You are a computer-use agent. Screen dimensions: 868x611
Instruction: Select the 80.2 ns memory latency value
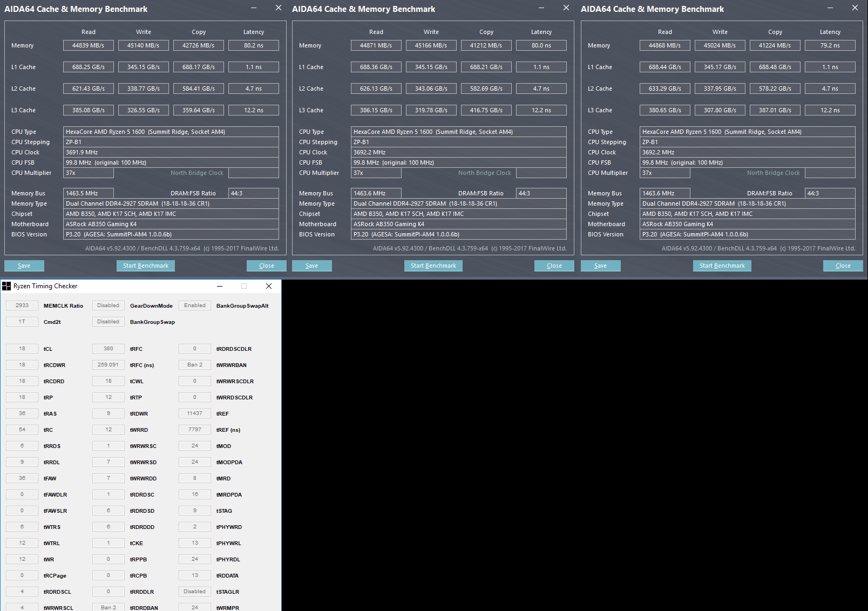pos(254,45)
